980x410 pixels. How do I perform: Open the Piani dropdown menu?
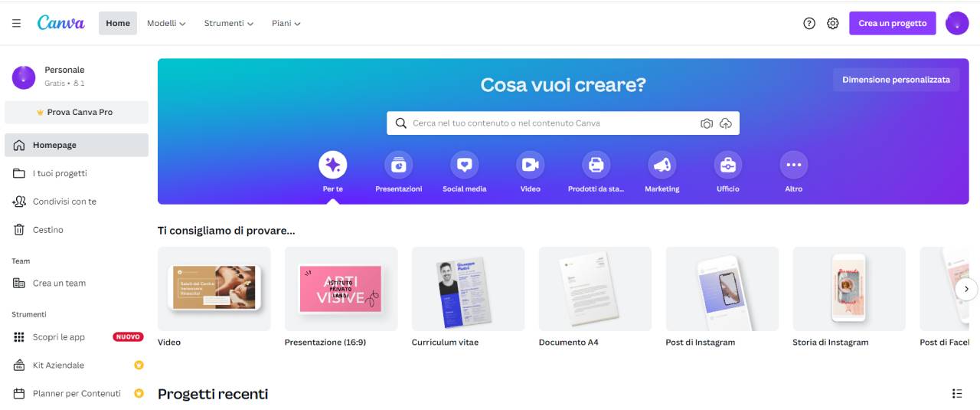click(286, 24)
